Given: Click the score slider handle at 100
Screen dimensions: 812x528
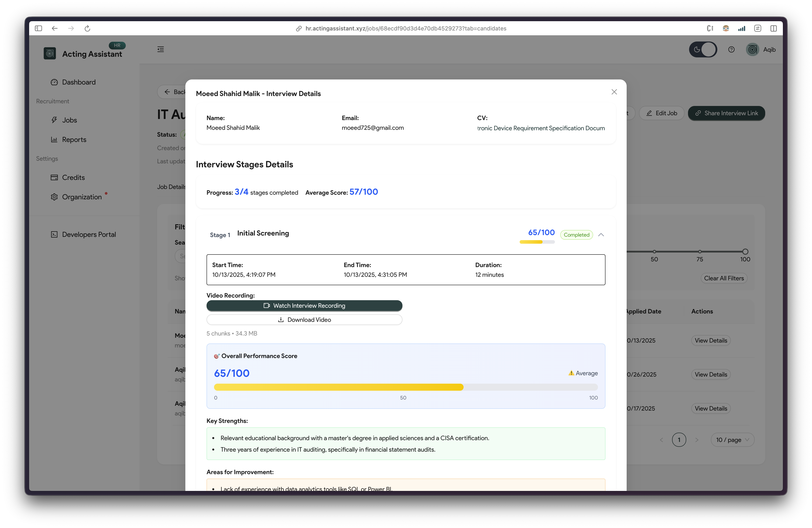Looking at the screenshot, I should click(x=745, y=252).
